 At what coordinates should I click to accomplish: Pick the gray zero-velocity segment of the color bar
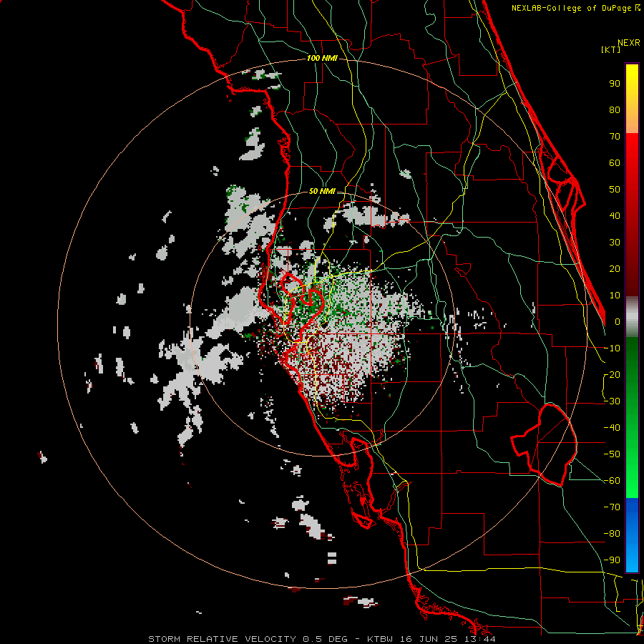click(x=632, y=317)
